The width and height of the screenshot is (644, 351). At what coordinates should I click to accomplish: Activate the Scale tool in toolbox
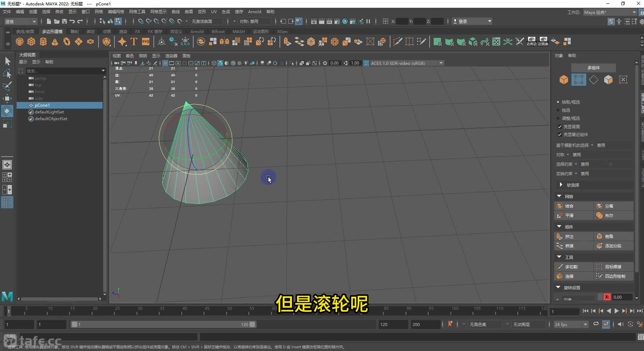[x=7, y=124]
